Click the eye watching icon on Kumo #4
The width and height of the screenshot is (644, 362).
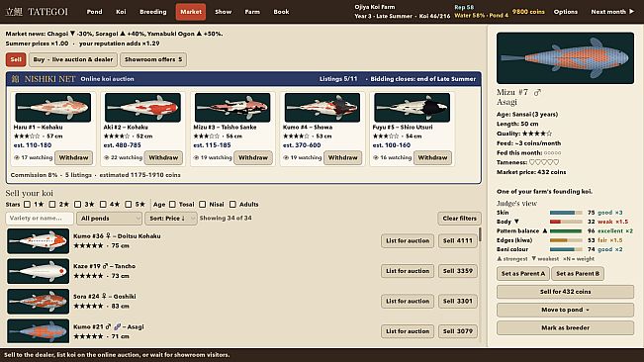point(286,157)
